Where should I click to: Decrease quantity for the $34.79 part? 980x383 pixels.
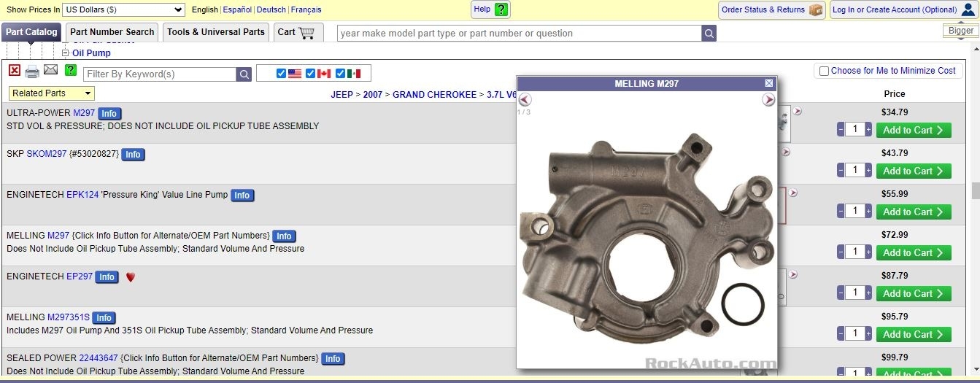(841, 130)
